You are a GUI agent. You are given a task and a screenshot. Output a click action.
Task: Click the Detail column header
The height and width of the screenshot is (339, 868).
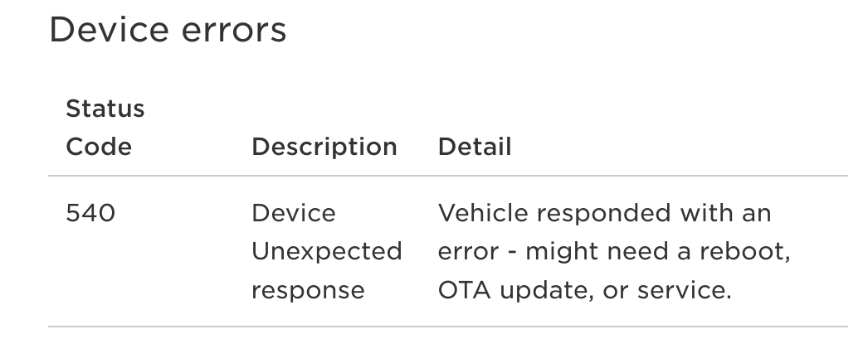click(x=474, y=148)
